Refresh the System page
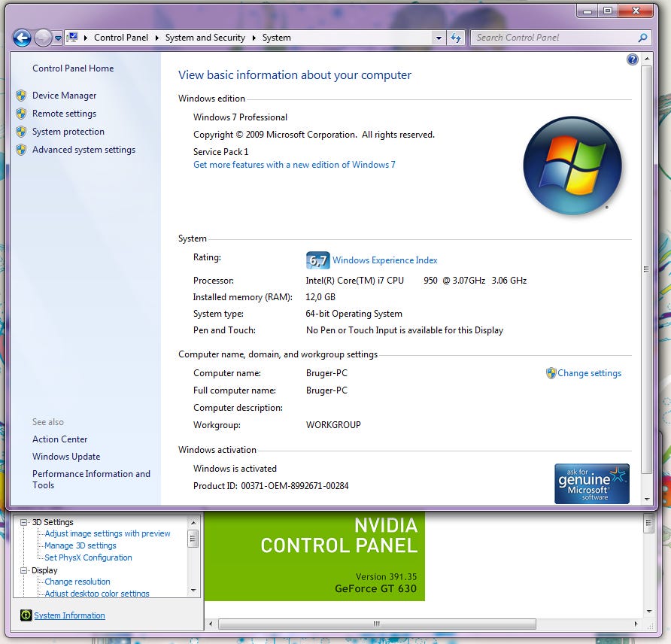Viewport: 671px width, 644px height. [456, 38]
